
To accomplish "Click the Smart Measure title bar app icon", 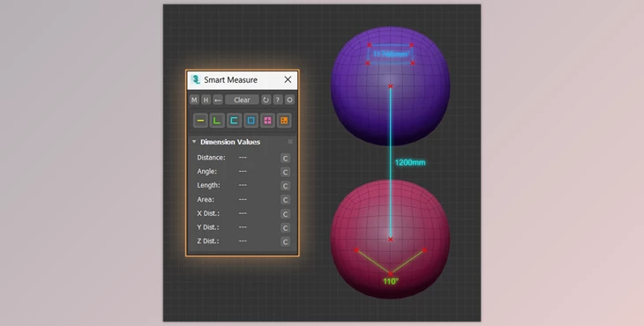I will click(196, 79).
